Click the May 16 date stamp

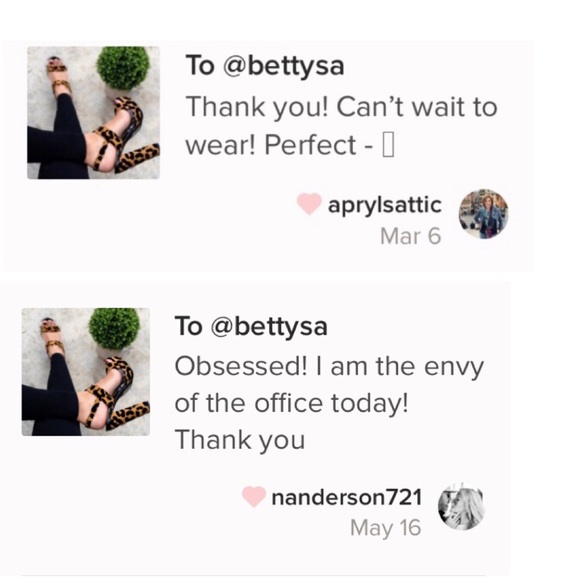point(385,527)
